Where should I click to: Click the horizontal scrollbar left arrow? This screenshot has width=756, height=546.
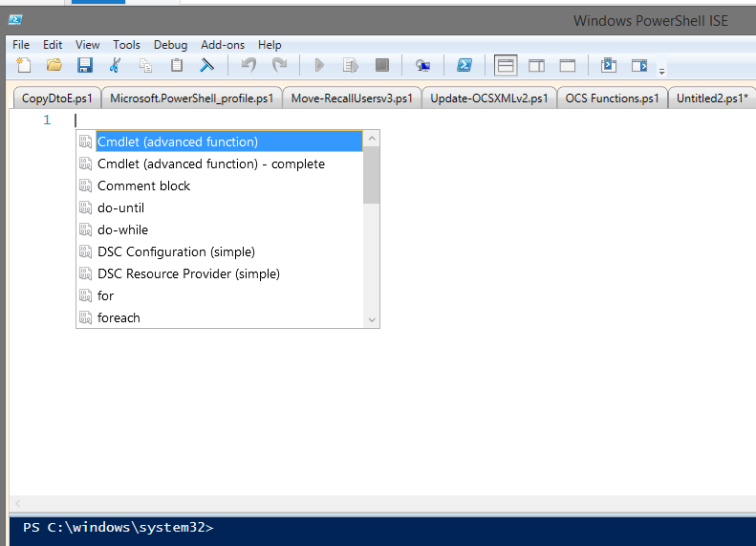click(17, 504)
